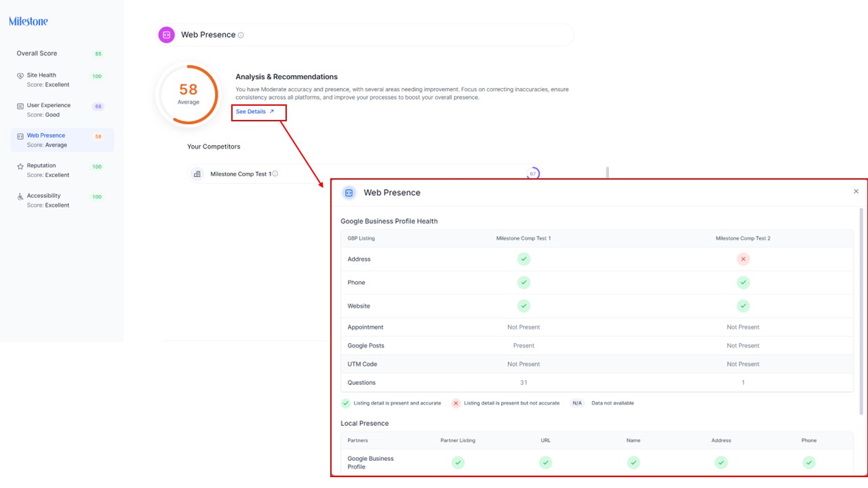Click the Accessibility 100 badge
This screenshot has height=488, width=868.
97,197
